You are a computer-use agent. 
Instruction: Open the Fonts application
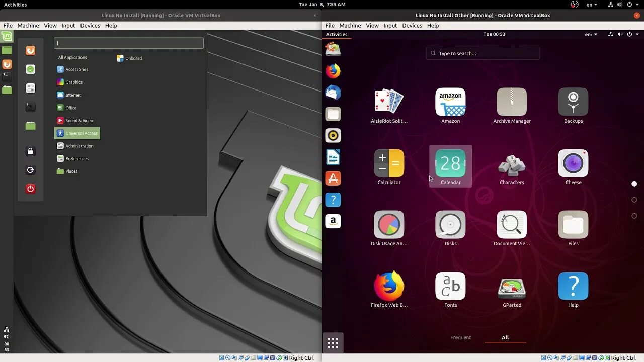(450, 290)
